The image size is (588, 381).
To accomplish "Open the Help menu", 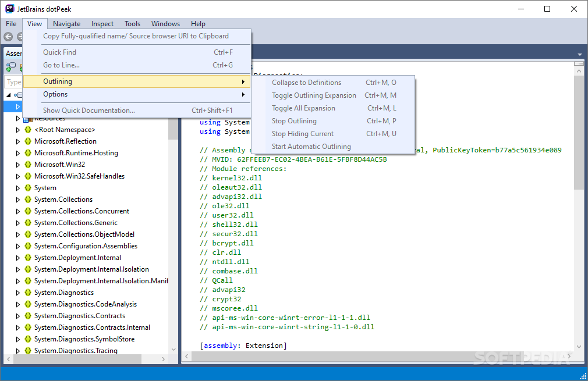I will tap(198, 24).
